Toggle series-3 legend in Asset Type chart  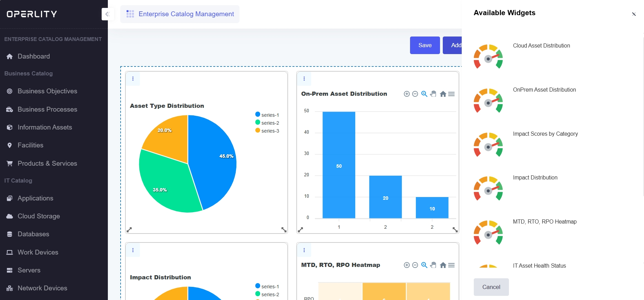267,131
